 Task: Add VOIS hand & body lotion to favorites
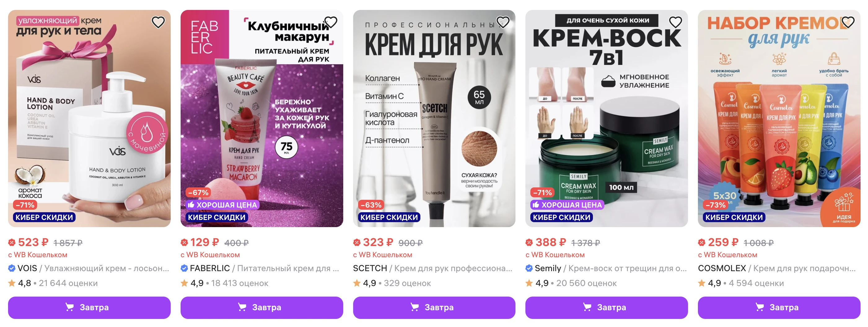[x=158, y=22]
